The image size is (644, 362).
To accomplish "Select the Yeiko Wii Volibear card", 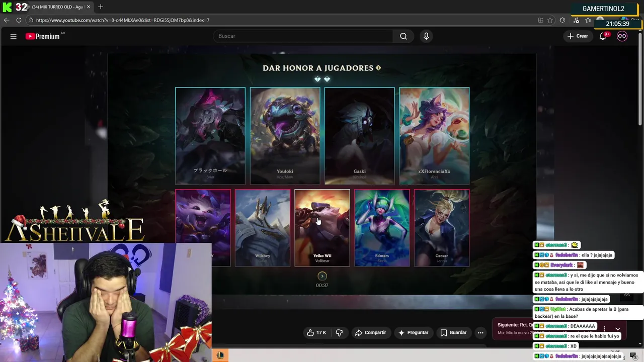I will coord(322,228).
